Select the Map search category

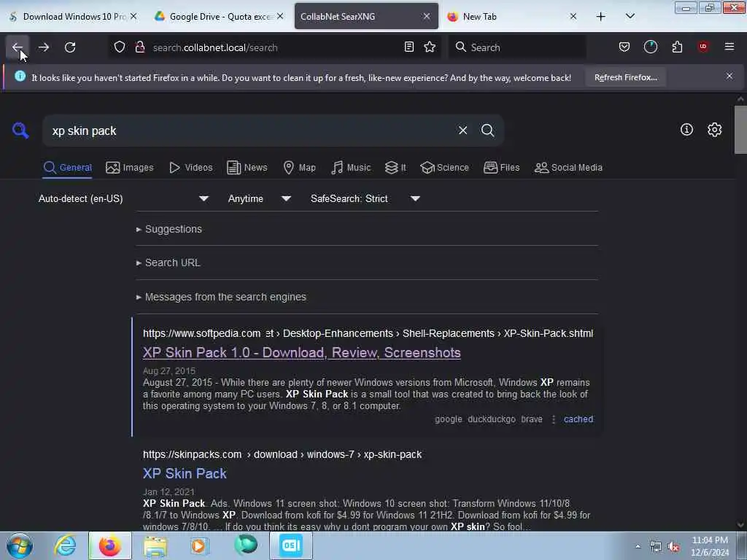pos(299,168)
